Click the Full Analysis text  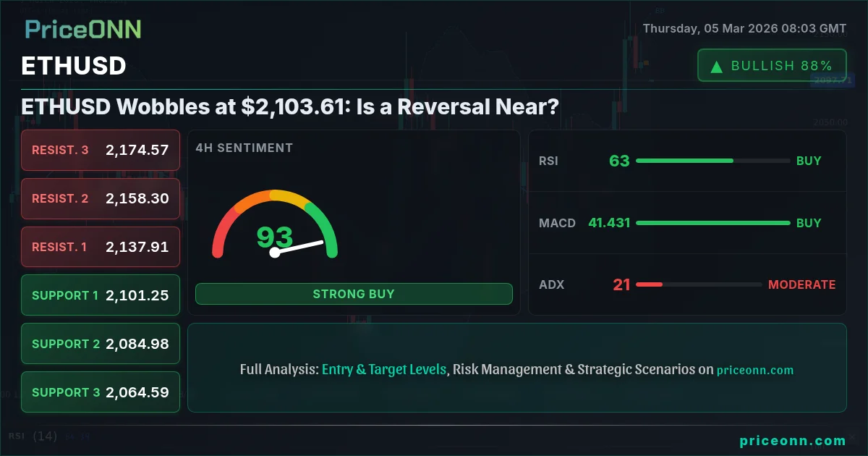(x=279, y=369)
